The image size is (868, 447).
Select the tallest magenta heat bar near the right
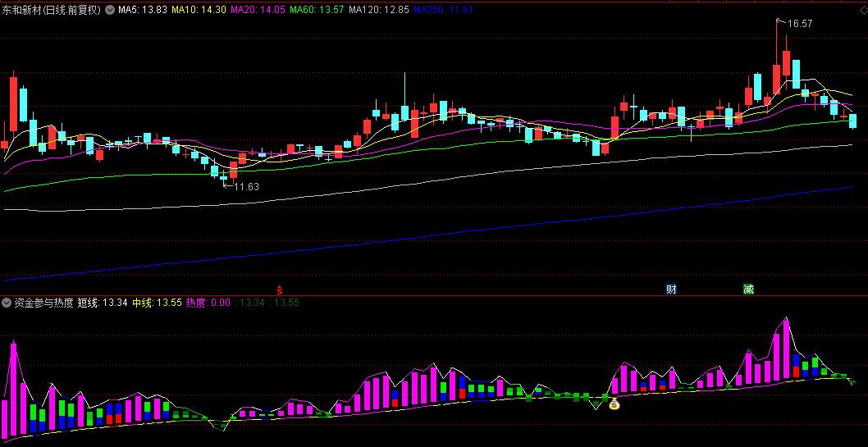[x=785, y=349]
